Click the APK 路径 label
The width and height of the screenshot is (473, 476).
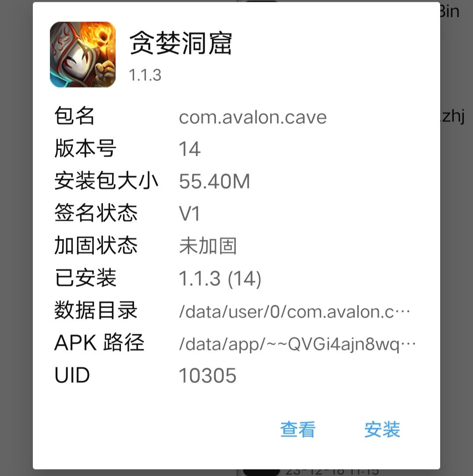[99, 343]
